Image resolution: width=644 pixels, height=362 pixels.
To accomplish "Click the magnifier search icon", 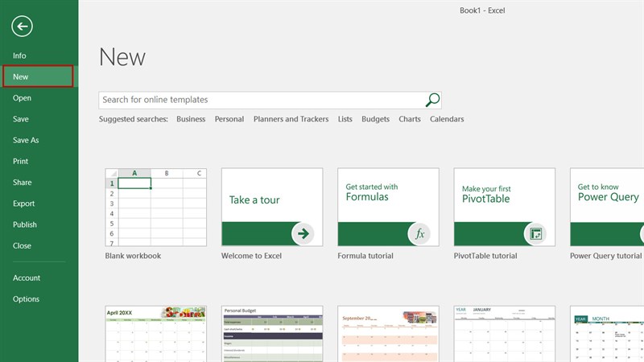I will pyautogui.click(x=432, y=100).
